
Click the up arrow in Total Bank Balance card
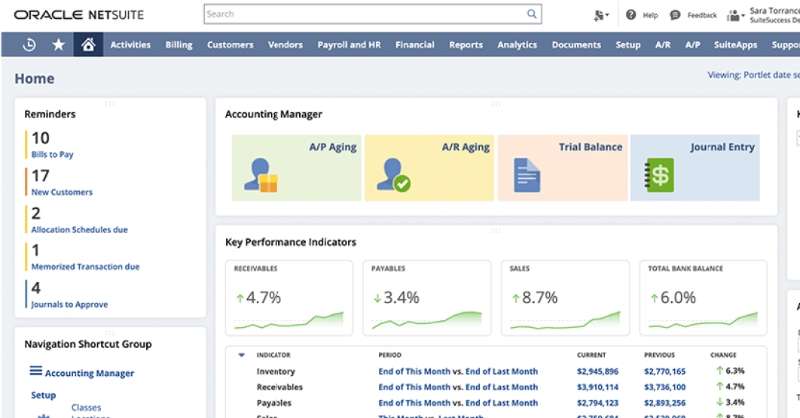pos(654,298)
